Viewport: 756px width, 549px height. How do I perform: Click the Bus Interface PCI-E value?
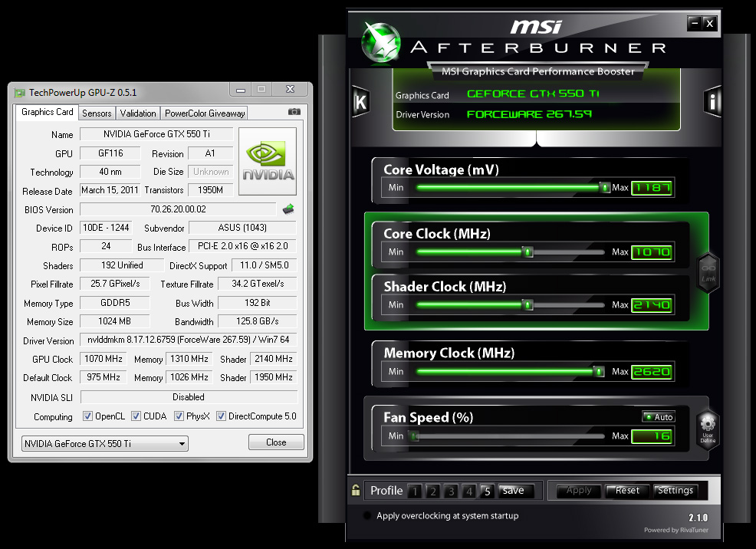[x=242, y=246]
